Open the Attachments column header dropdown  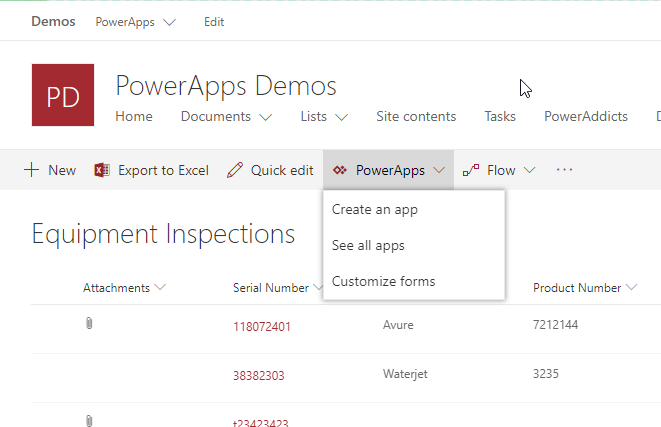(x=160, y=287)
